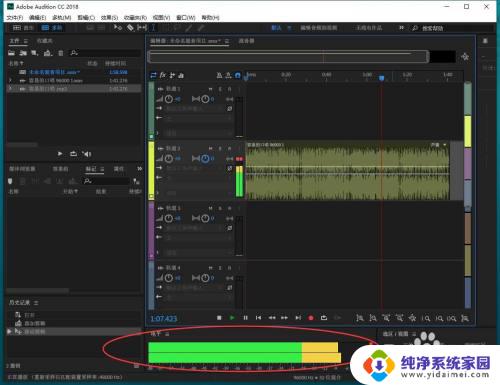
Task: Click the Rewind transport button
Action: 272,318
